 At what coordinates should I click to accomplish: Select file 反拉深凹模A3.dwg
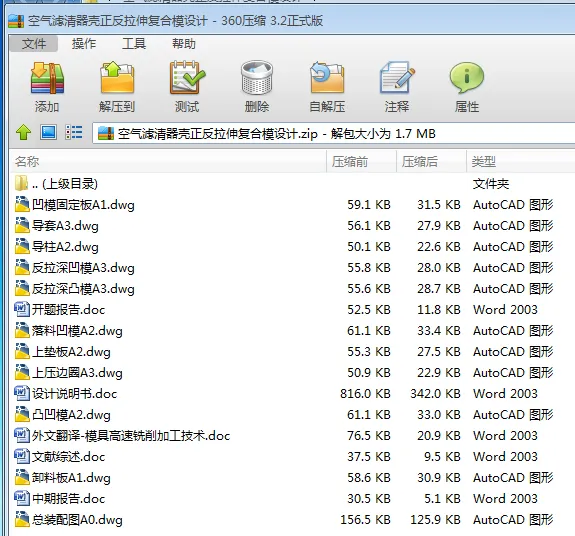coord(83,268)
